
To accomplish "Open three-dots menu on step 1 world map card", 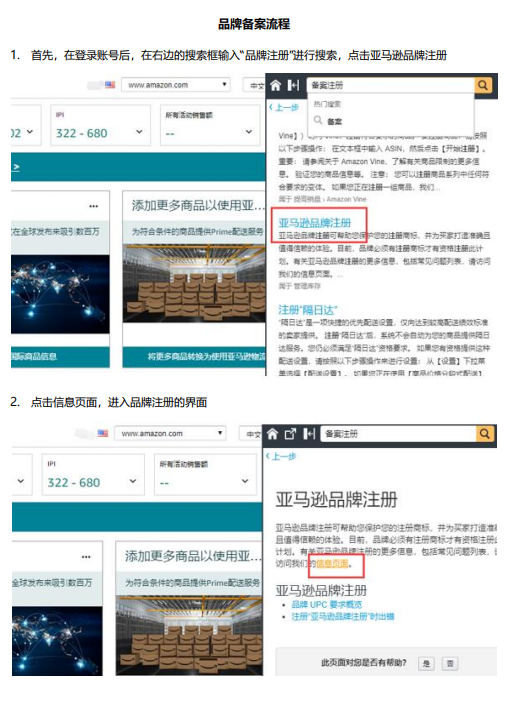I will click(94, 206).
